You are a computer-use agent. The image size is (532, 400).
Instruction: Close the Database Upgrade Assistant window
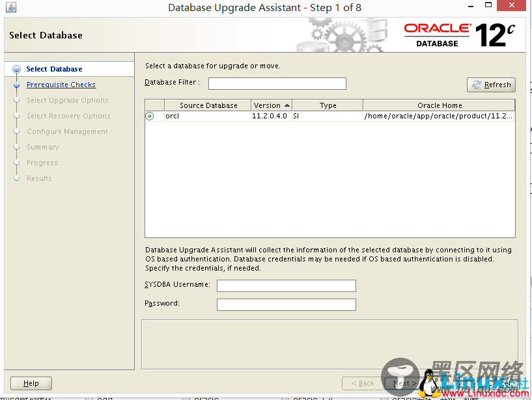512,5
